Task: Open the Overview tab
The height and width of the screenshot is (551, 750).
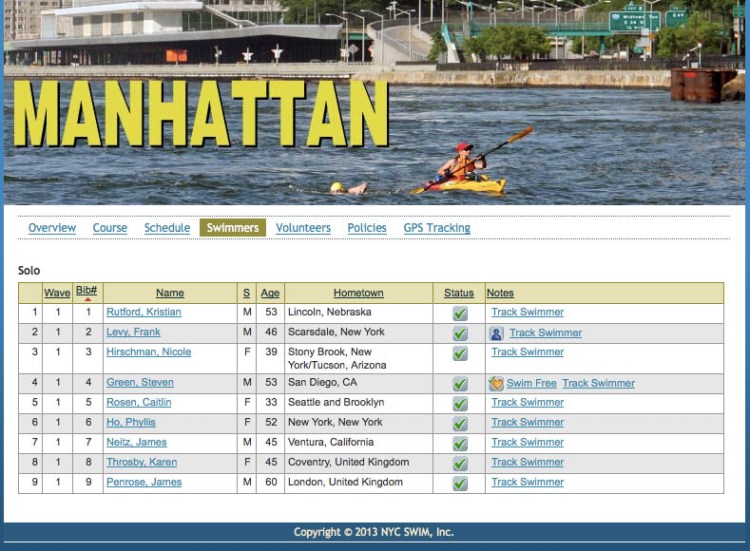Action: tap(52, 228)
